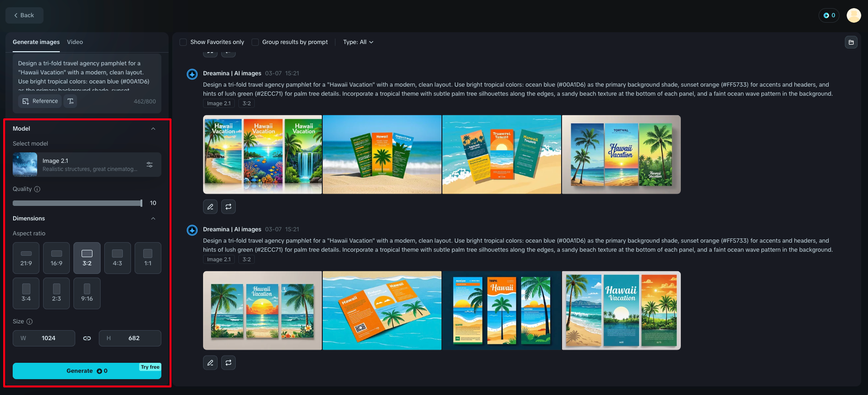Select the 16:9 aspect ratio
The width and height of the screenshot is (868, 395).
(x=57, y=258)
